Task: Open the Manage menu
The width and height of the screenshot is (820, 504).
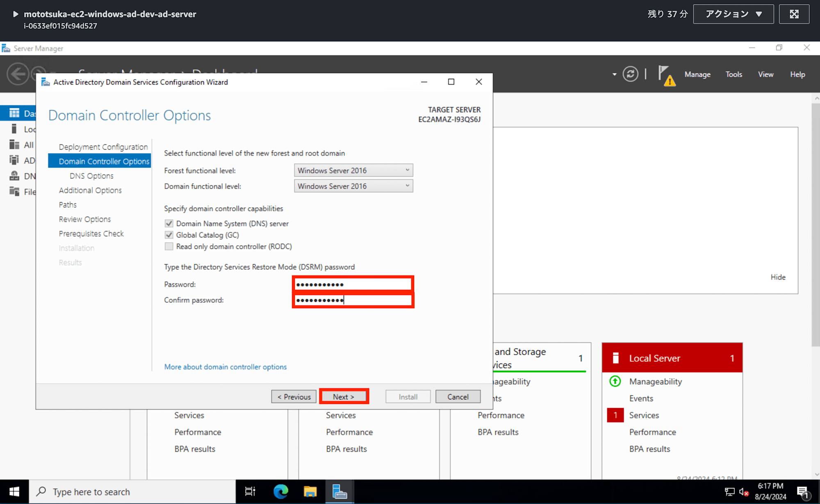Action: 697,74
